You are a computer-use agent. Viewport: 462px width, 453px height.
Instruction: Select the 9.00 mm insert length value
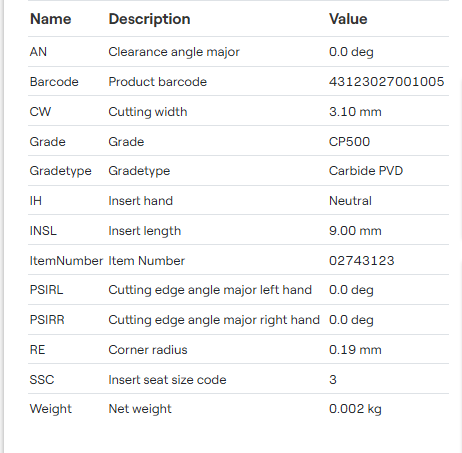pyautogui.click(x=355, y=231)
